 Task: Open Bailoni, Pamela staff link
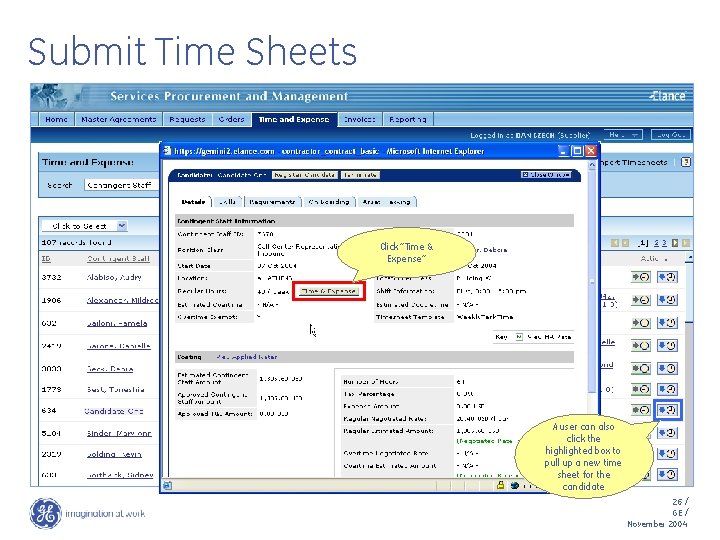tap(117, 323)
